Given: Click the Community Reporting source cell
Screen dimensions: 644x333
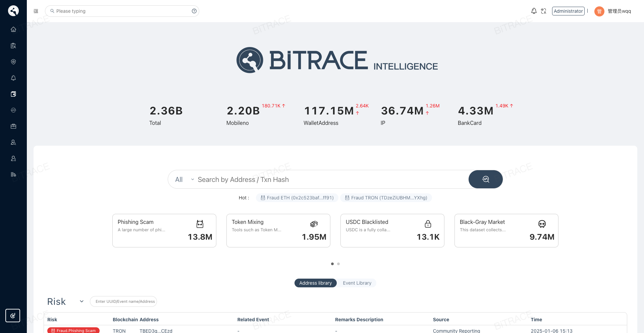Looking at the screenshot, I should coord(457,331).
